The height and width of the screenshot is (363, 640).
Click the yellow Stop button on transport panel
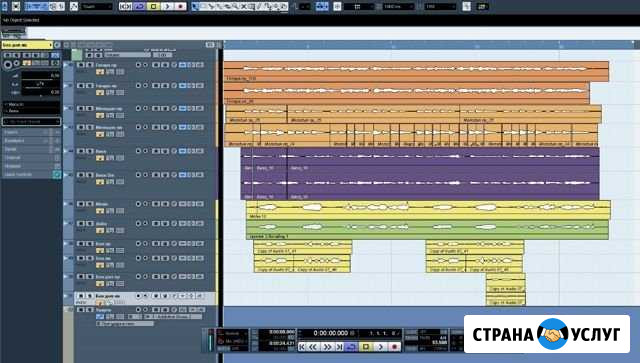366,347
